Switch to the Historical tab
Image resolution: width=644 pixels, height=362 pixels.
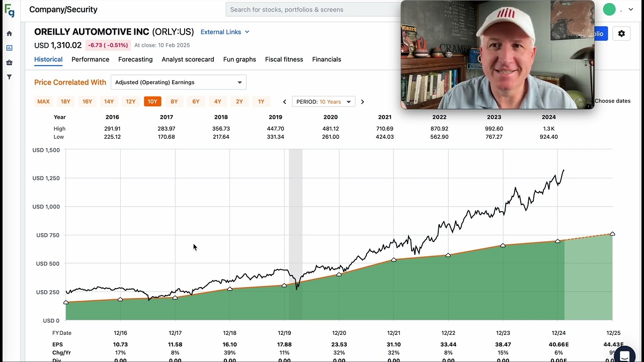pos(48,59)
